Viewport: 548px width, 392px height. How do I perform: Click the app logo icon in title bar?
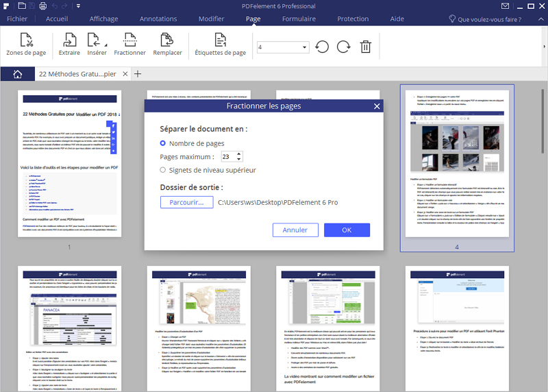(6, 6)
